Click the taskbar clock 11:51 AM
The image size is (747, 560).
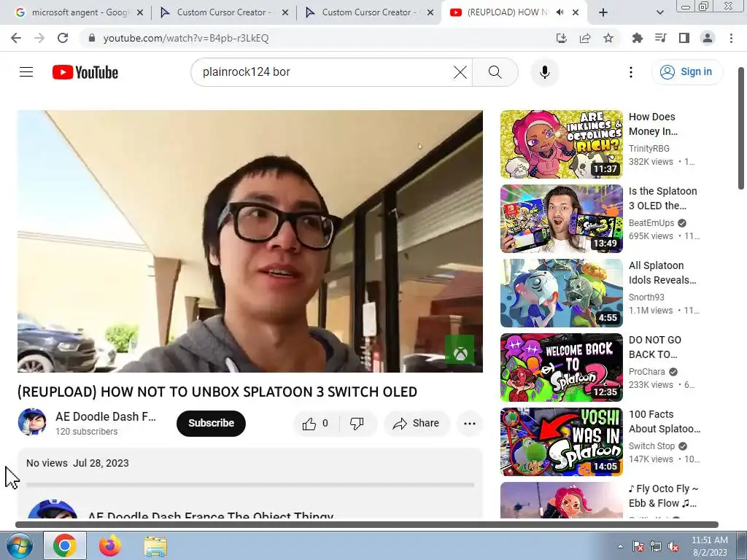(x=710, y=546)
